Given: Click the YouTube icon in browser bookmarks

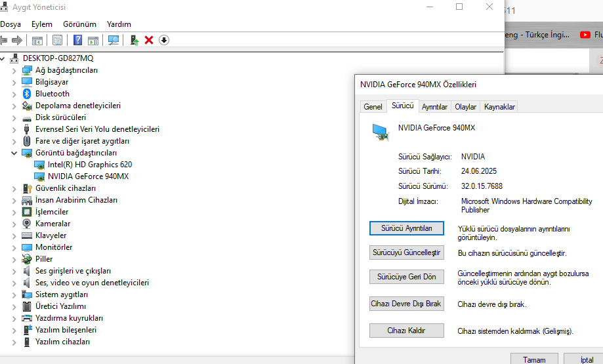Looking at the screenshot, I should pos(585,35).
